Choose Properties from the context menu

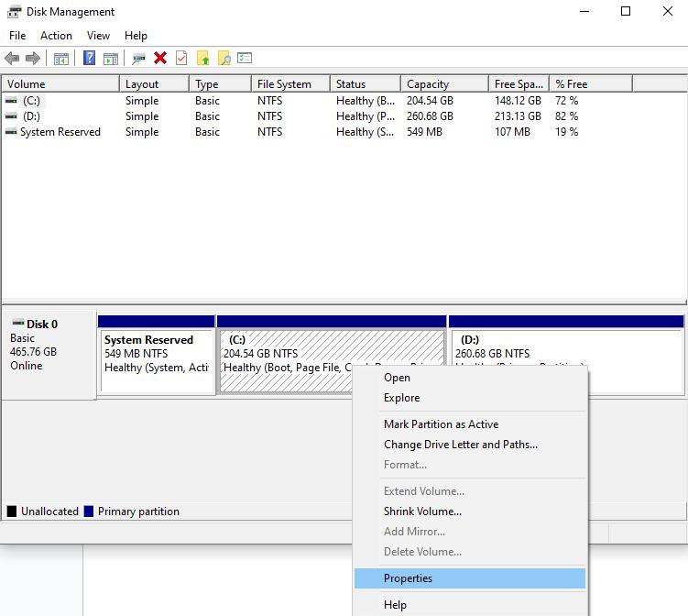click(x=408, y=578)
